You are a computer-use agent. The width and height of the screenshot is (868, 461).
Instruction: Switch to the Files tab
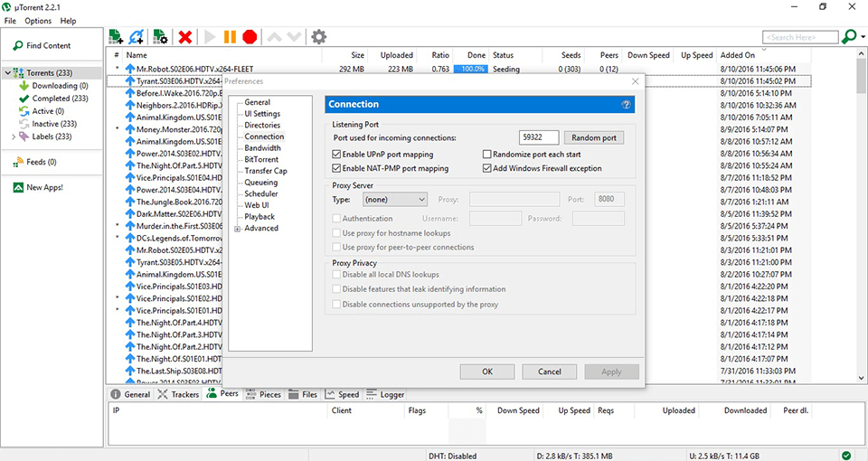pos(303,395)
